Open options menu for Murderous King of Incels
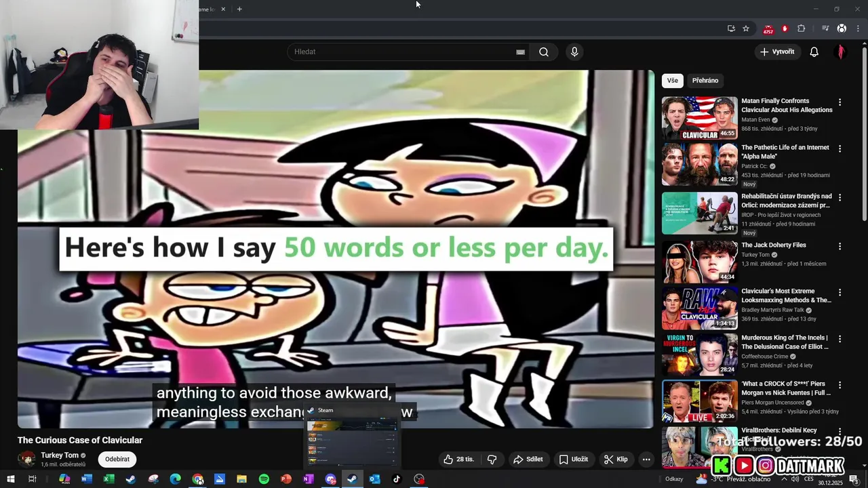 840,338
